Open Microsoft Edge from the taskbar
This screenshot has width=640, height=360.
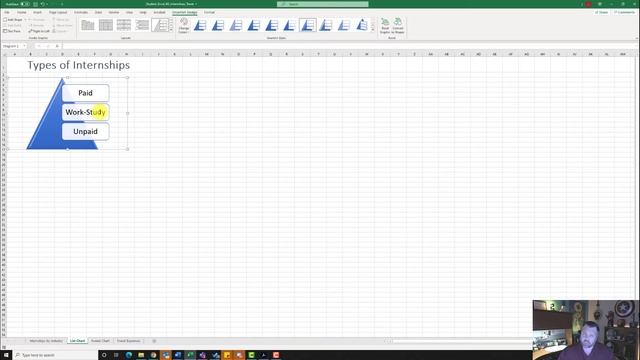pyautogui.click(x=129, y=355)
